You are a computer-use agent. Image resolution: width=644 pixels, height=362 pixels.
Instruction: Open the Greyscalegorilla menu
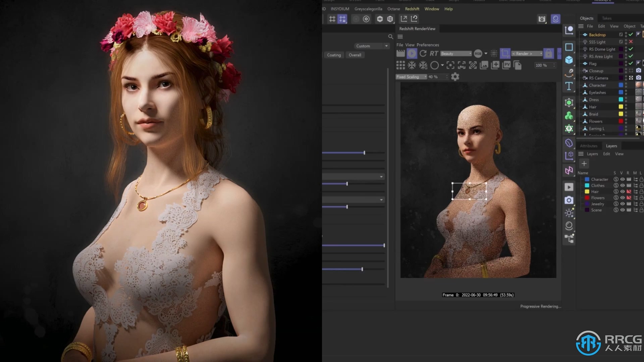(x=368, y=9)
